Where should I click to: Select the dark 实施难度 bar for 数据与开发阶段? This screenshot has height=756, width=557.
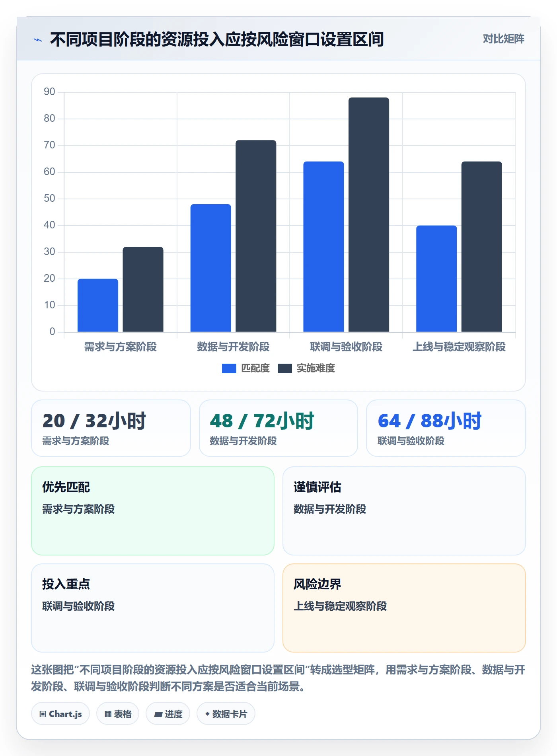pyautogui.click(x=256, y=236)
